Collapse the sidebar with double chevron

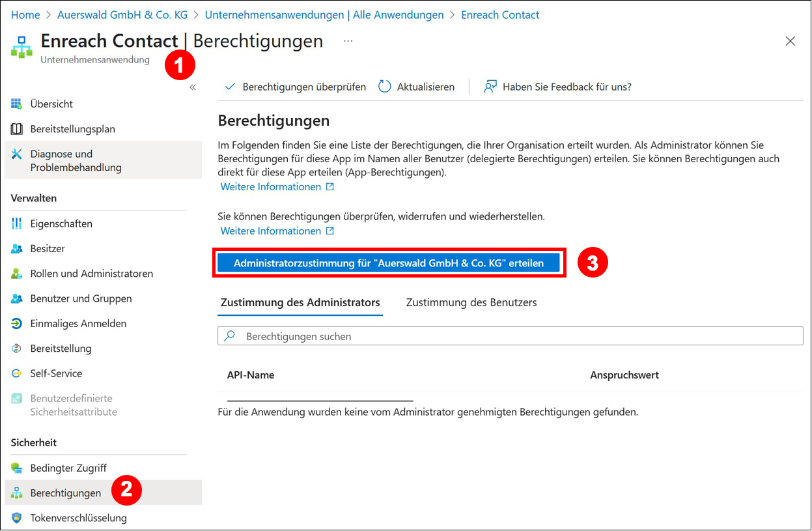(x=193, y=87)
